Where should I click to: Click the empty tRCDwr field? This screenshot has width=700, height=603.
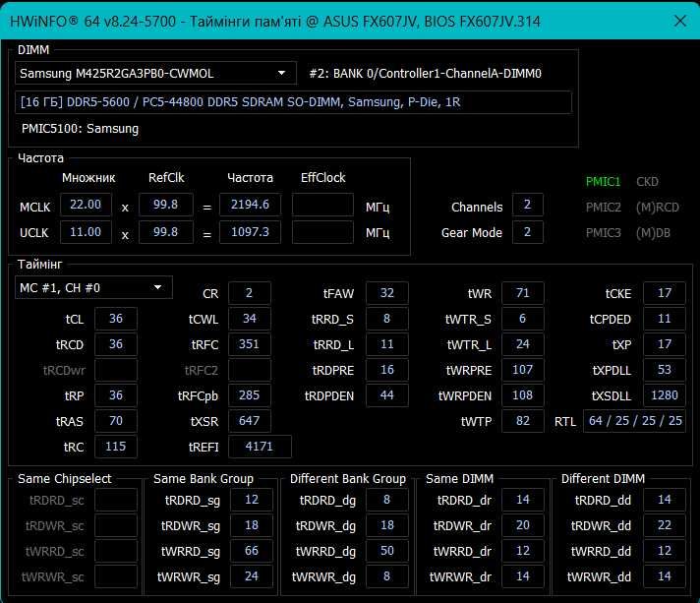coord(116,370)
